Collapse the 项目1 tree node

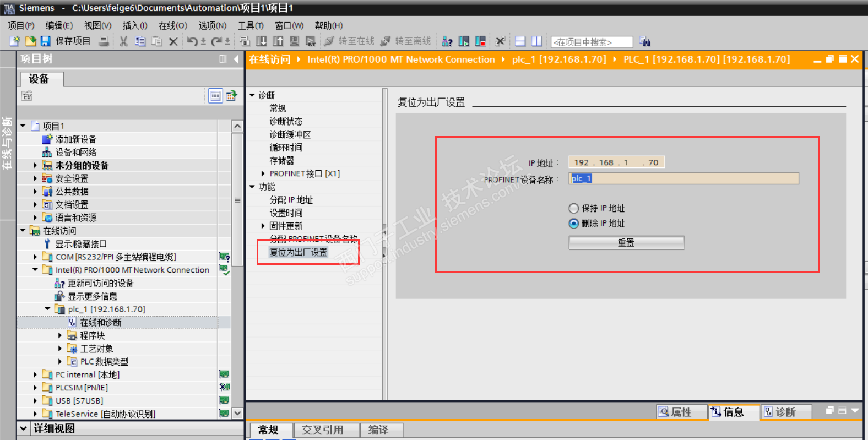23,126
